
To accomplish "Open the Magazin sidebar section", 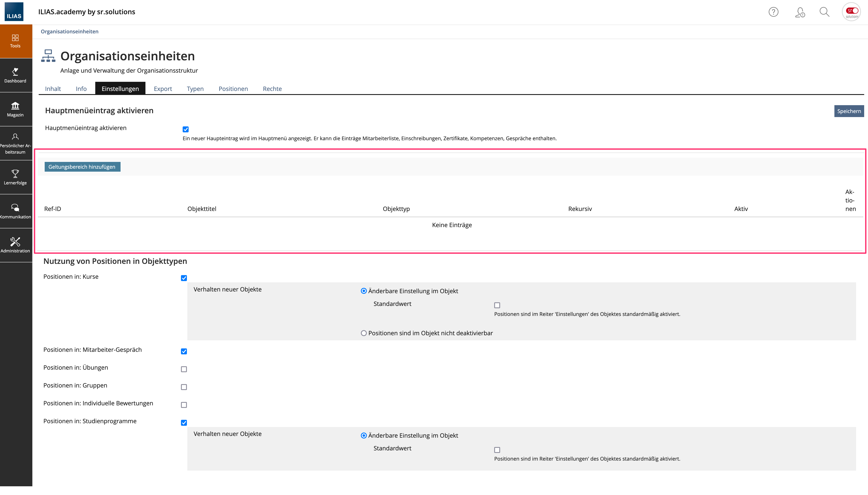I will (x=15, y=109).
